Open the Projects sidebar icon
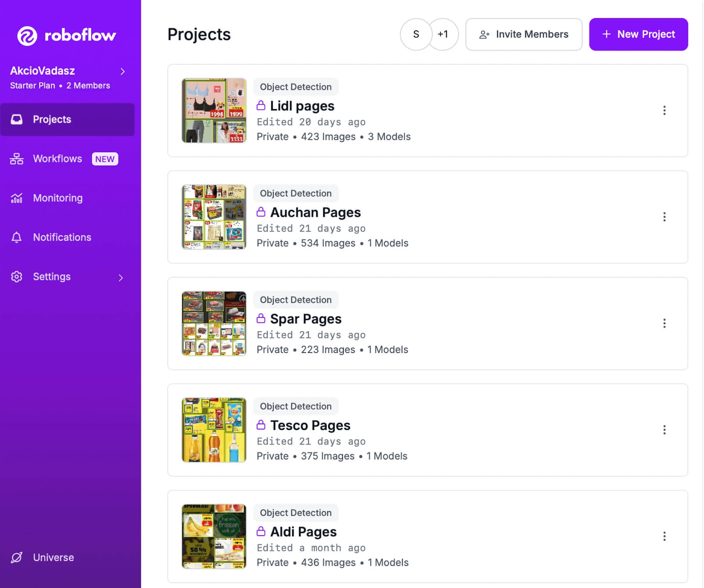704x588 pixels. pos(17,119)
